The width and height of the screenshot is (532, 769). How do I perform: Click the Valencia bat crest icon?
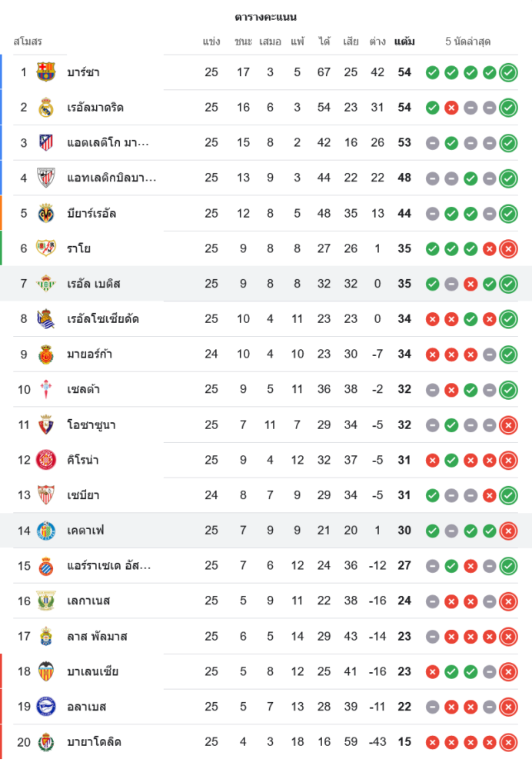46,671
